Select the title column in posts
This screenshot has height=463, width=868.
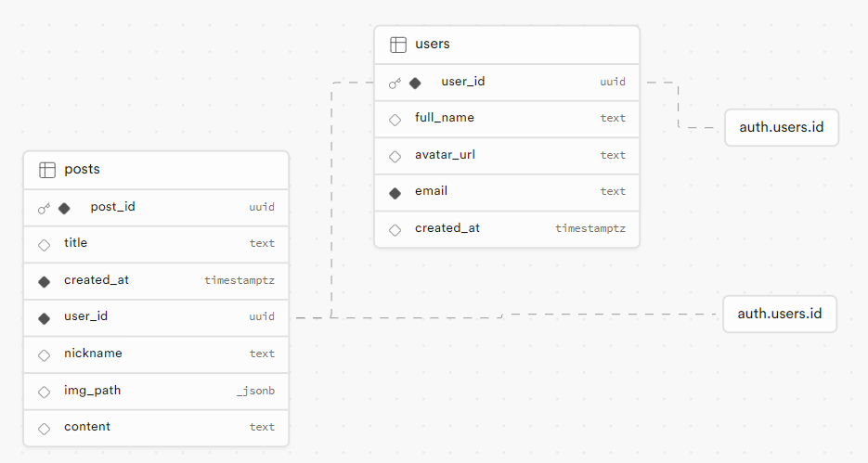156,244
